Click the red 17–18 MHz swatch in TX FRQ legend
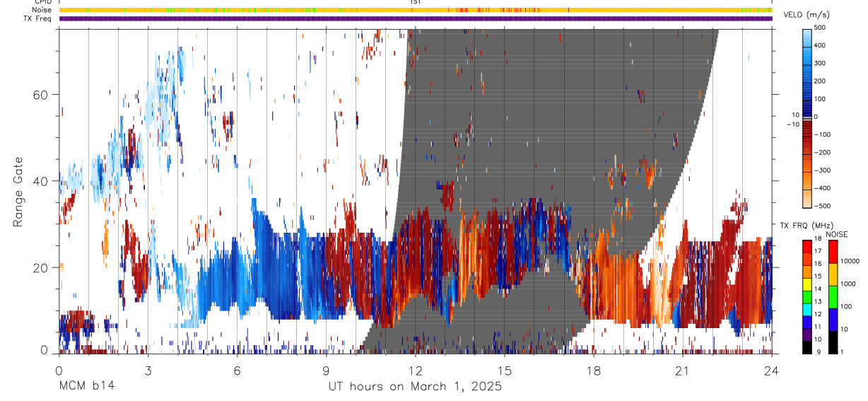 coord(807,247)
